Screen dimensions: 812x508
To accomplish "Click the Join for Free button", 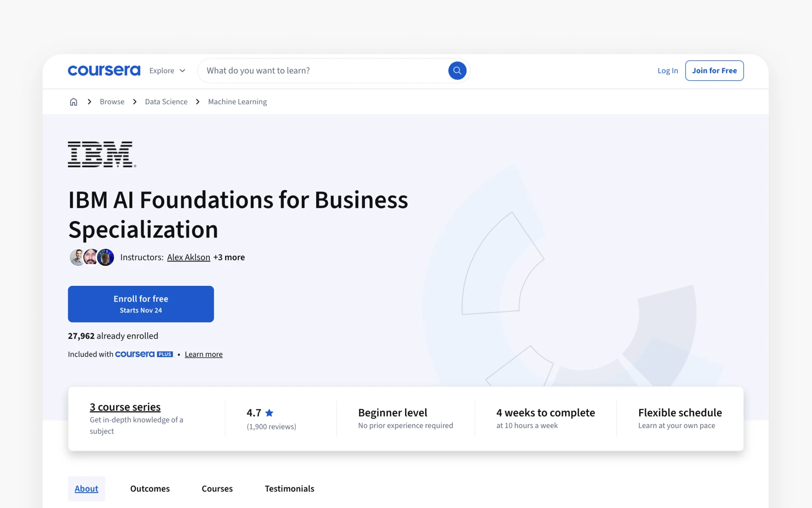I will click(714, 70).
